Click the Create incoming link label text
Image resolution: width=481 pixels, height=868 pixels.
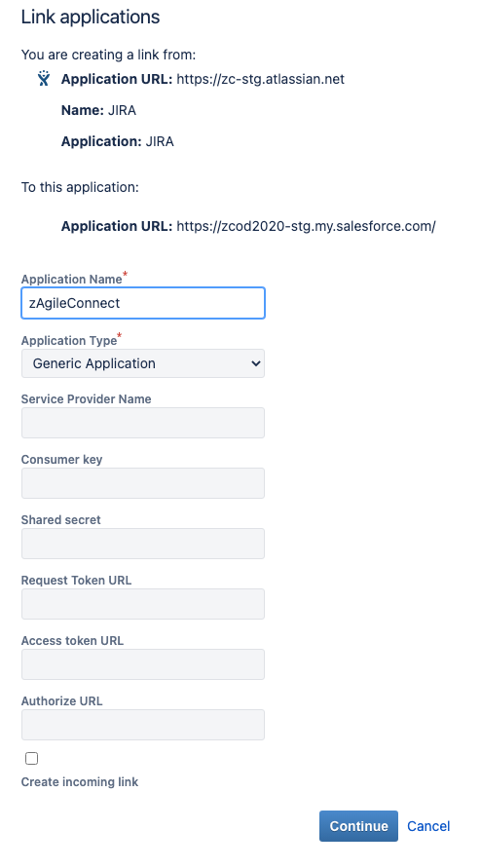pos(80,782)
